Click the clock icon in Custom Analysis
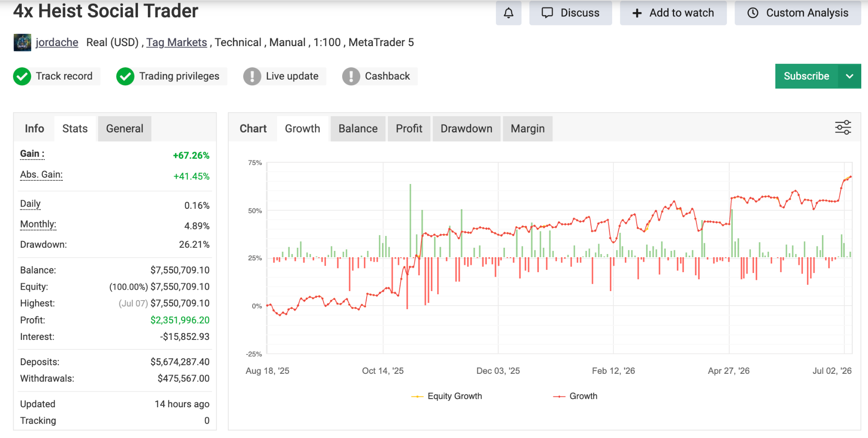 point(753,13)
